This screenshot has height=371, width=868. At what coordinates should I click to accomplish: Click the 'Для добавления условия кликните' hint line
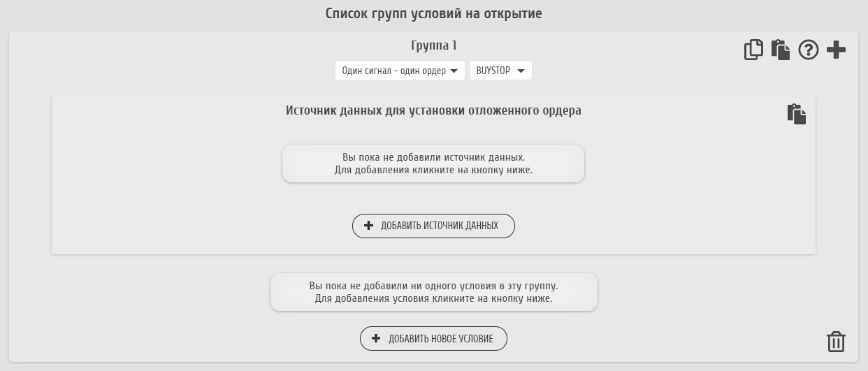[x=433, y=298]
